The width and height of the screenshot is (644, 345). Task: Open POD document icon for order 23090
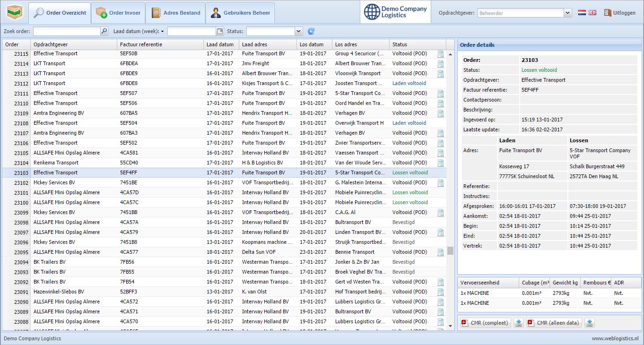pyautogui.click(x=441, y=302)
